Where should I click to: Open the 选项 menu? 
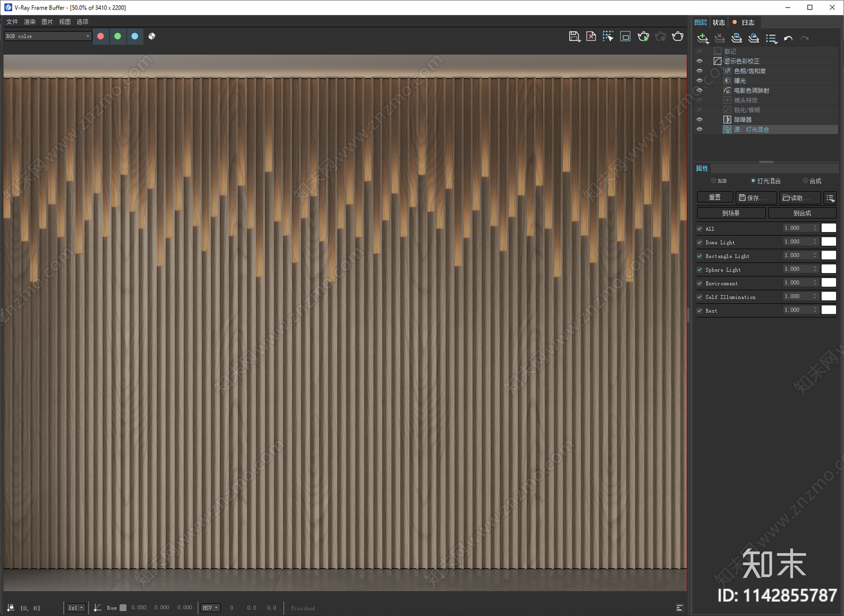point(82,22)
